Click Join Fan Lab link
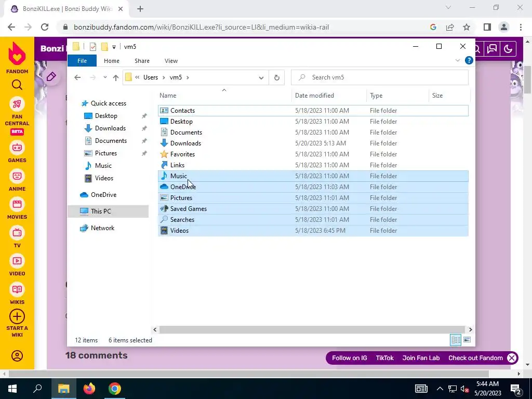 coord(421,358)
